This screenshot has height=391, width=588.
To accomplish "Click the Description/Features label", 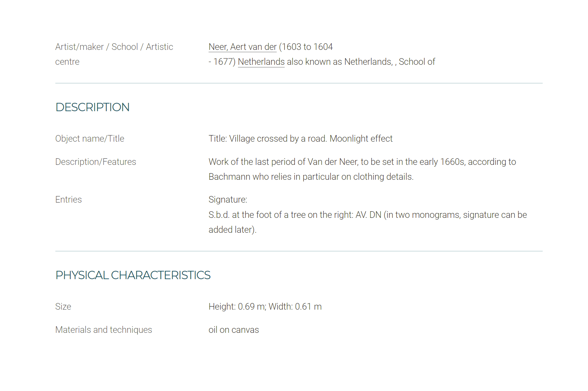I will click(95, 162).
